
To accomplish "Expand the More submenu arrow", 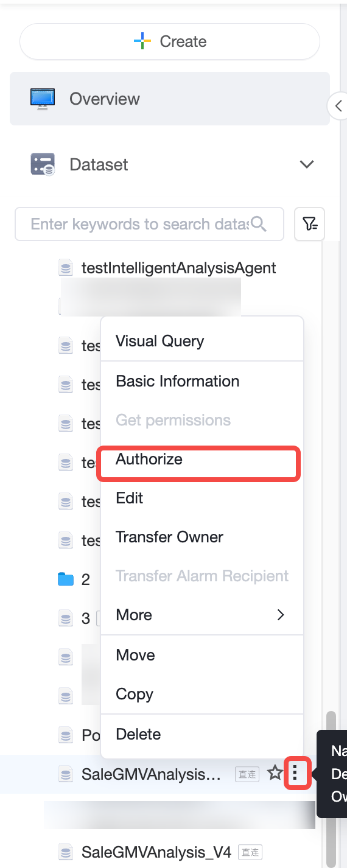I will pyautogui.click(x=281, y=615).
